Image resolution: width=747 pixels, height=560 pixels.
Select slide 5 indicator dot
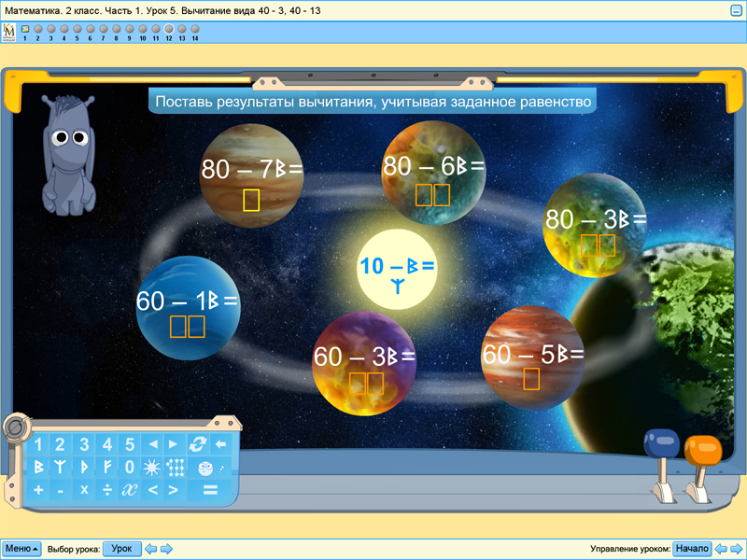[x=77, y=30]
